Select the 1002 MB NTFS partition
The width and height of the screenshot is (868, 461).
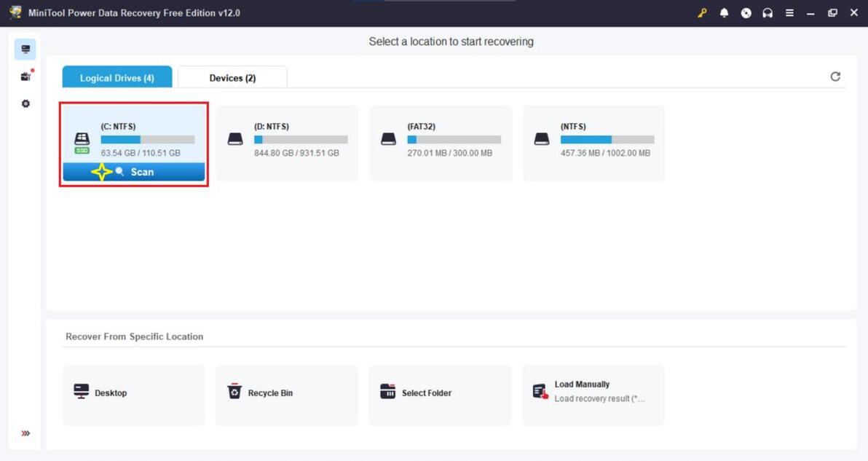tap(593, 143)
